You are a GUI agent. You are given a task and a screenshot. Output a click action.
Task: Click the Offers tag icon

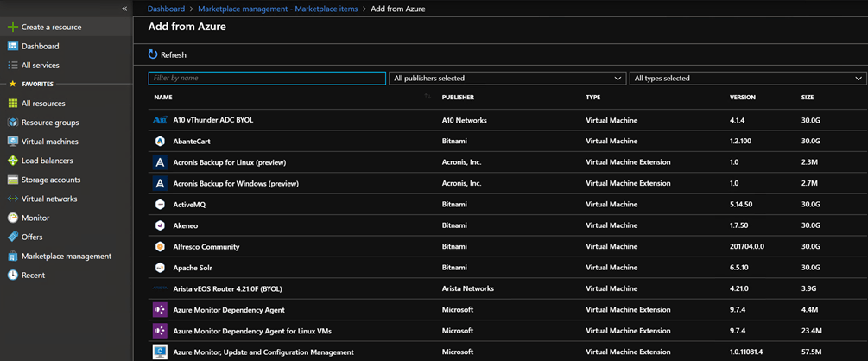pyautogui.click(x=13, y=237)
